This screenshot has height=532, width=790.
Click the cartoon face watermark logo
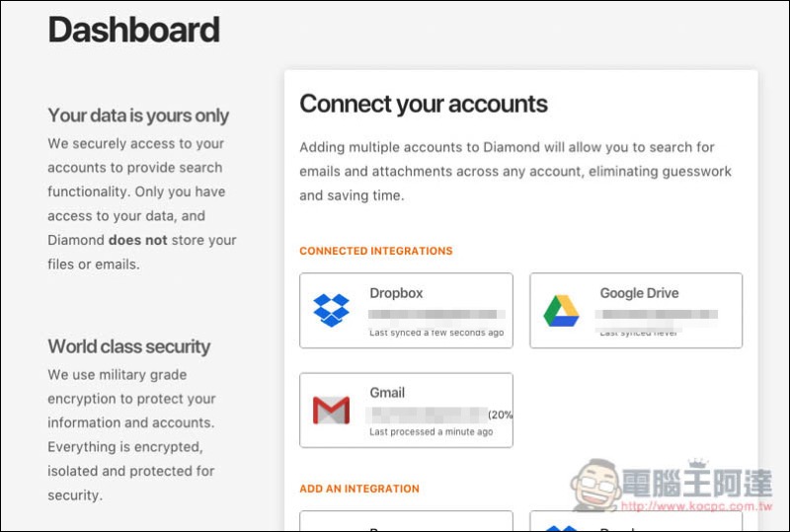pos(596,485)
